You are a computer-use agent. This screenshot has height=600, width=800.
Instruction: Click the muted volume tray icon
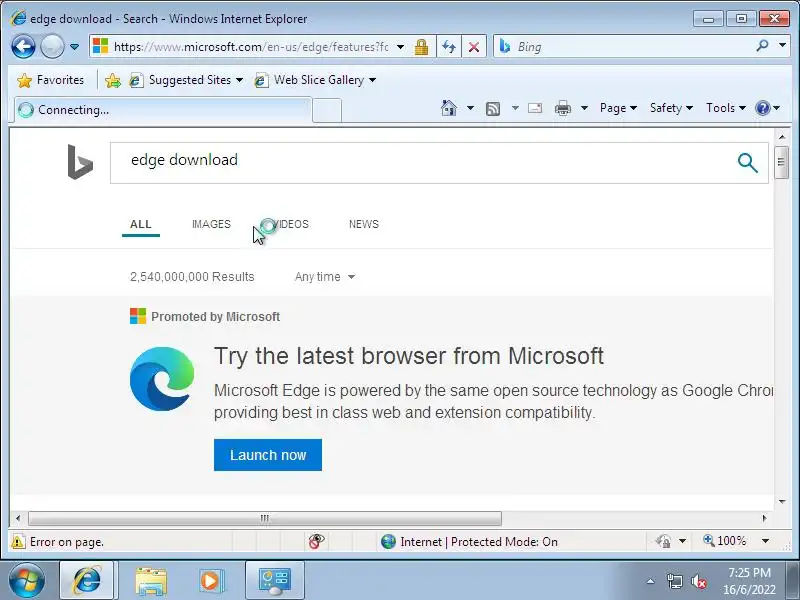point(698,581)
